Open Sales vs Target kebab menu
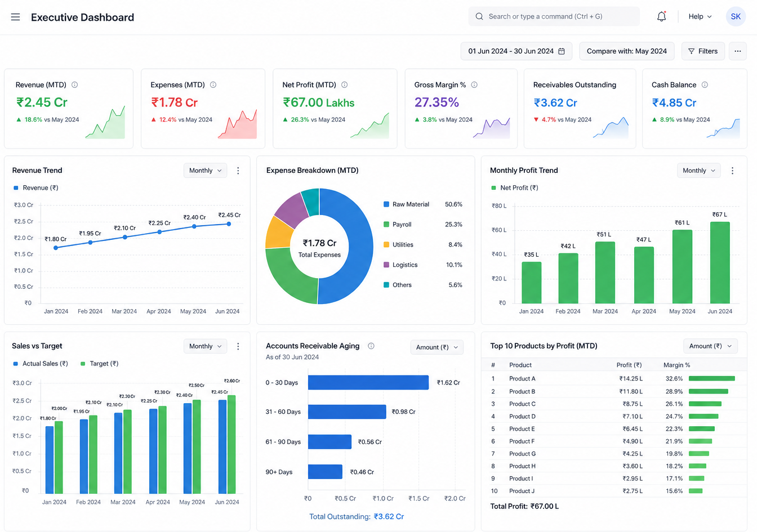This screenshot has height=532, width=757. click(x=238, y=346)
